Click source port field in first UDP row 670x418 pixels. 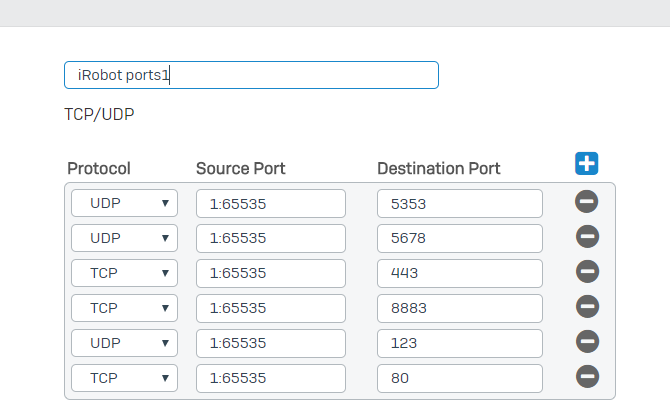click(x=270, y=203)
